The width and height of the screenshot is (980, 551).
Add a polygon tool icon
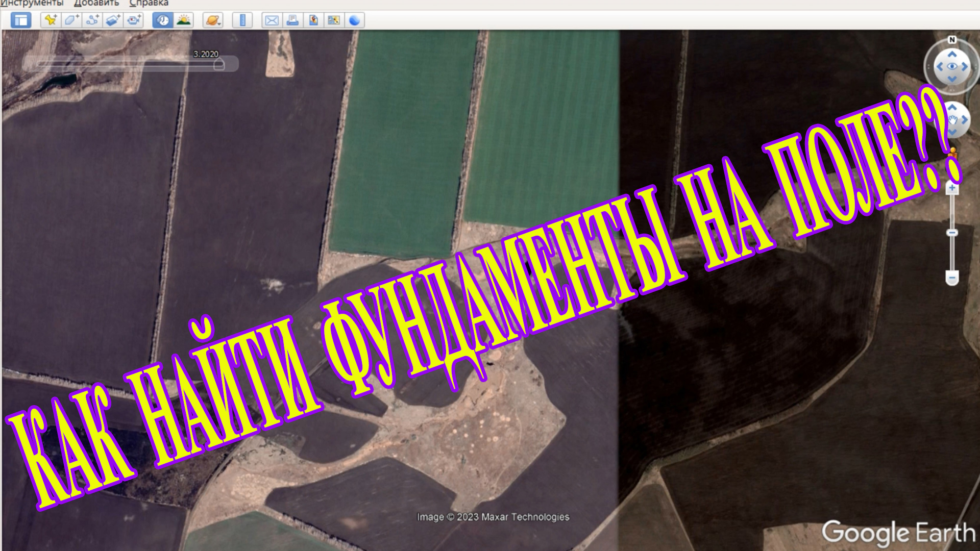(71, 20)
